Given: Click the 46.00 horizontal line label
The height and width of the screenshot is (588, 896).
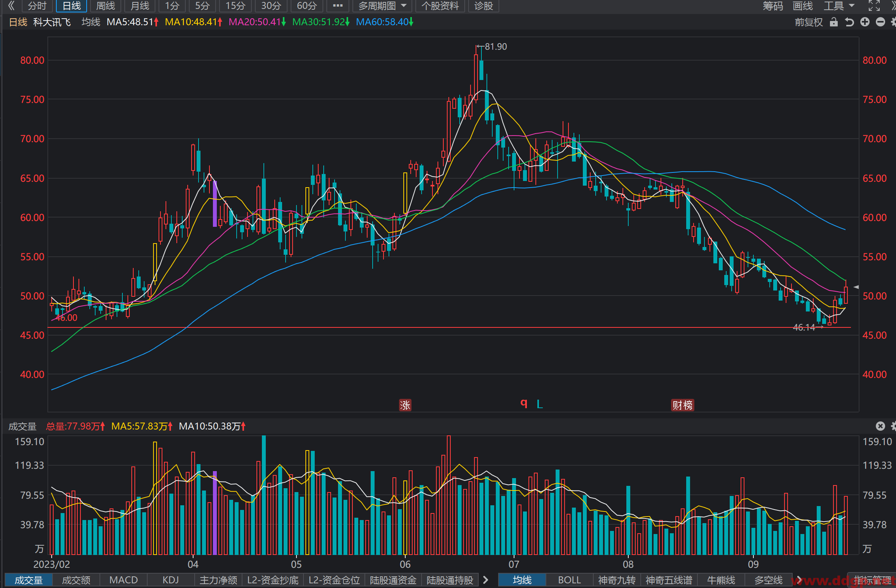Looking at the screenshot, I should [66, 318].
